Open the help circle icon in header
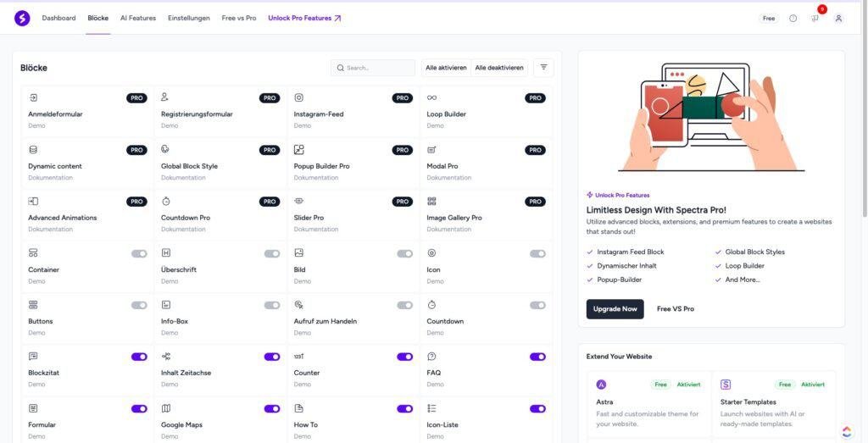Image resolution: width=868 pixels, height=443 pixels. point(793,18)
